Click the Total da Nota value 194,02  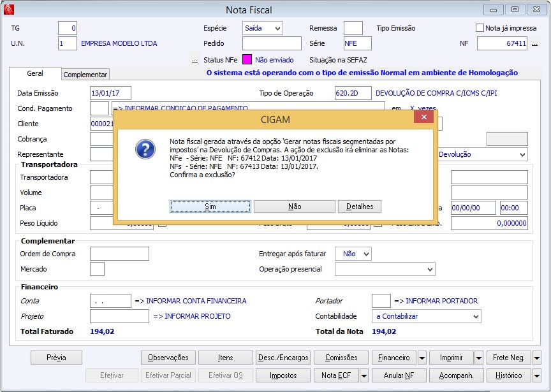[384, 331]
